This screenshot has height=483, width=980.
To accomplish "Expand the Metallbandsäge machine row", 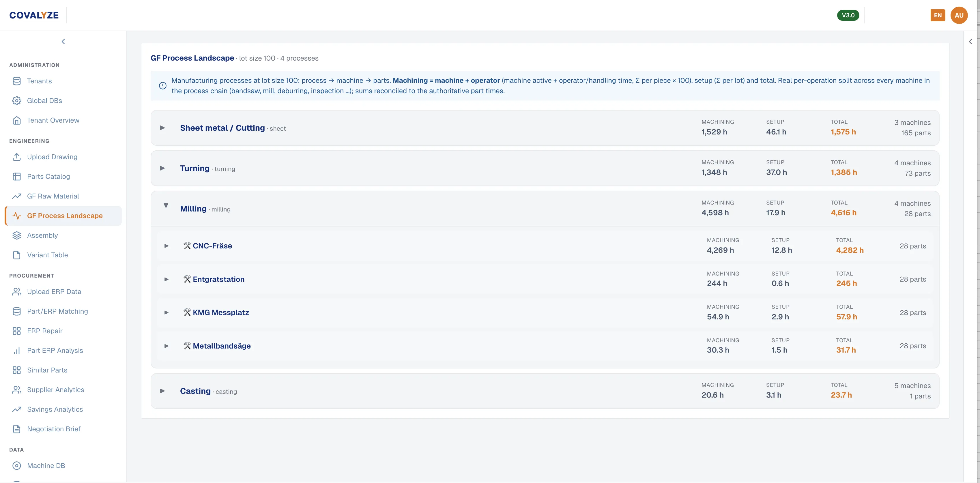I will pyautogui.click(x=166, y=346).
